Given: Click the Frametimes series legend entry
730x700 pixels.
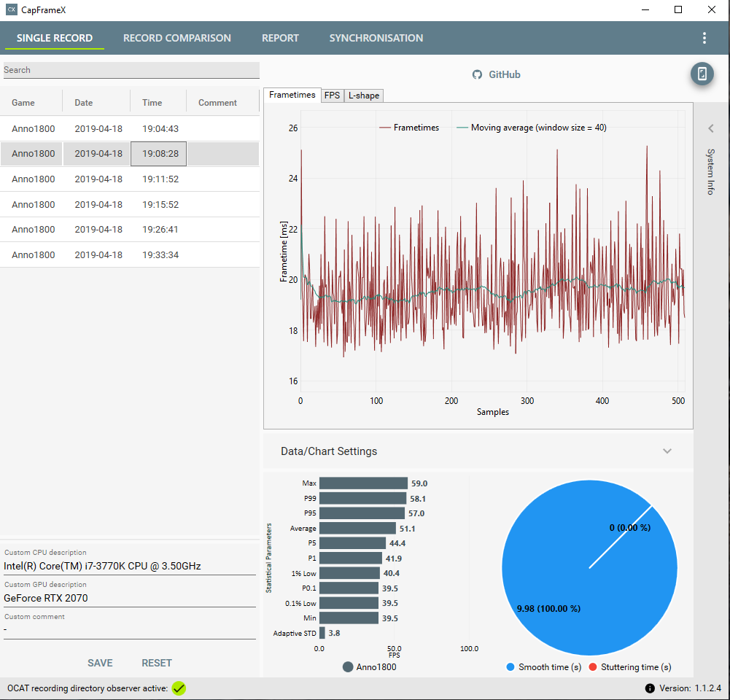Looking at the screenshot, I should pos(409,128).
